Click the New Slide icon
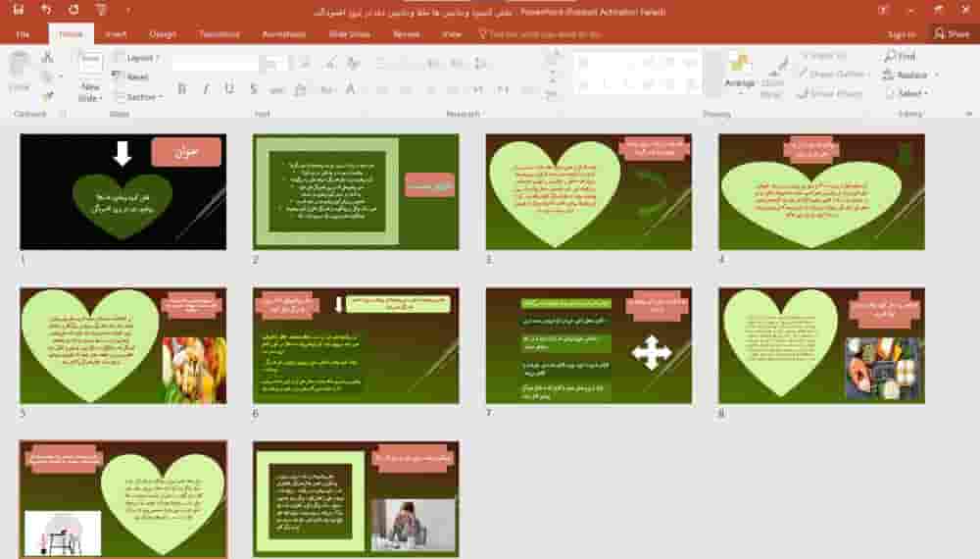Screen dimensions: 980x559 coord(90,66)
